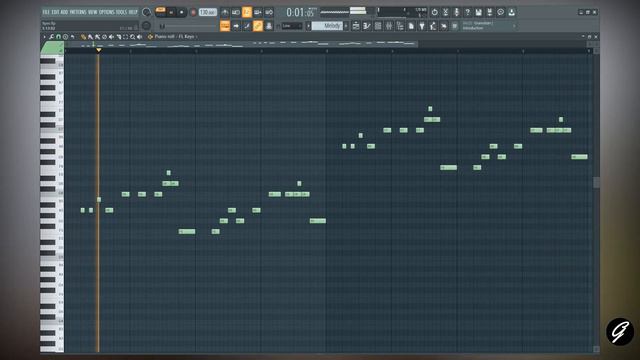Disable typing keyboard to piano toggle

[225, 26]
